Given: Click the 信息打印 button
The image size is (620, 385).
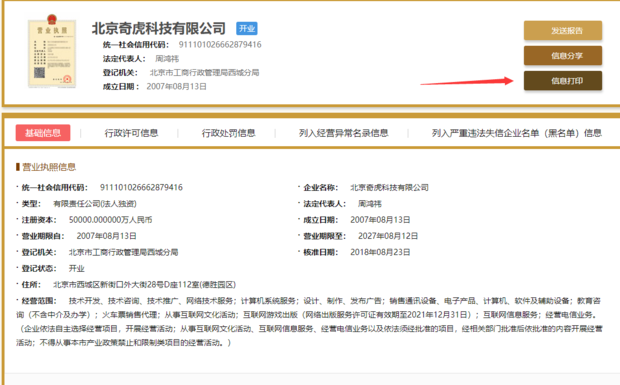Looking at the screenshot, I should click(563, 81).
